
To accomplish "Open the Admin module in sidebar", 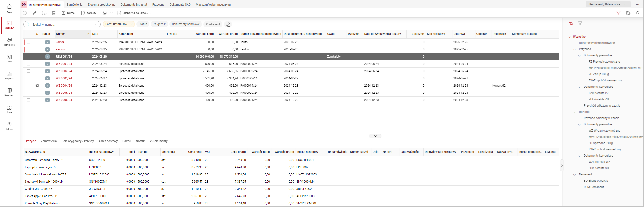I will tap(9, 126).
